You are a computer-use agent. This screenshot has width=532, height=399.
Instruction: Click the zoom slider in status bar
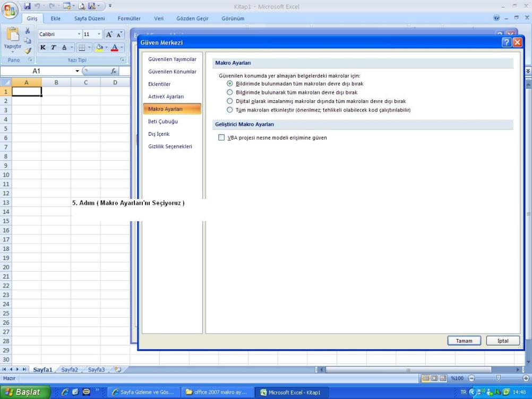tap(497, 378)
